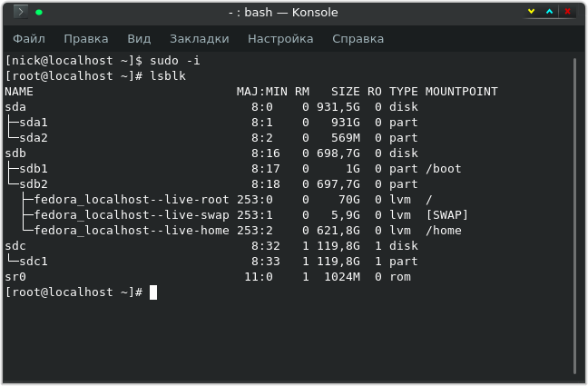Click the '621,8G' size value

coord(338,230)
